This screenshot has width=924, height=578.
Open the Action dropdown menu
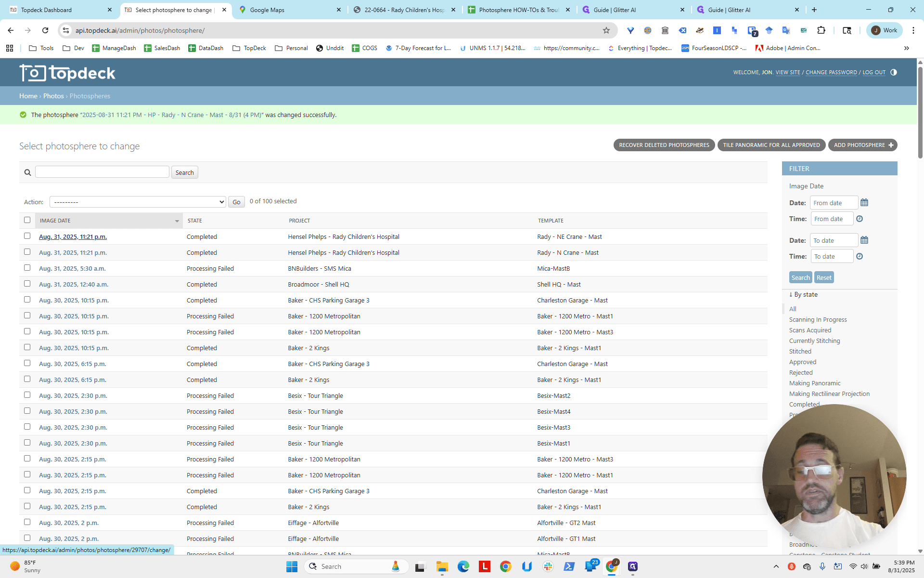click(x=138, y=202)
